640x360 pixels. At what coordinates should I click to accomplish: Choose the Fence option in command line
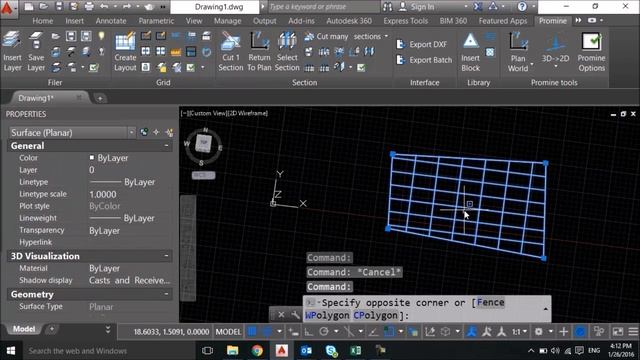tap(490, 302)
